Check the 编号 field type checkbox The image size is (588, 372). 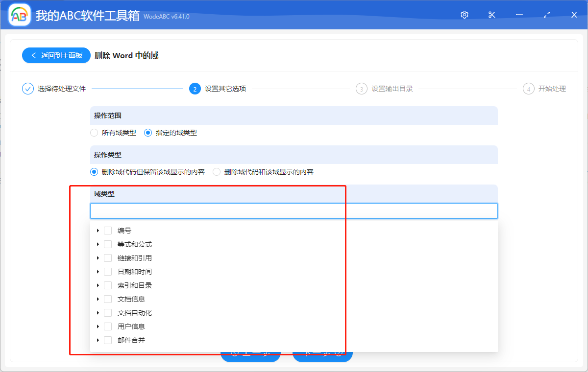(107, 230)
